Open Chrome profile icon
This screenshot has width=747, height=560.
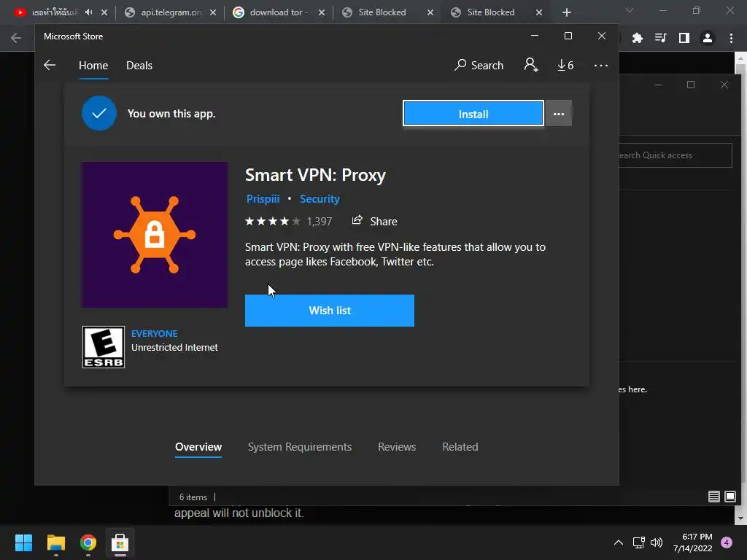click(x=708, y=38)
